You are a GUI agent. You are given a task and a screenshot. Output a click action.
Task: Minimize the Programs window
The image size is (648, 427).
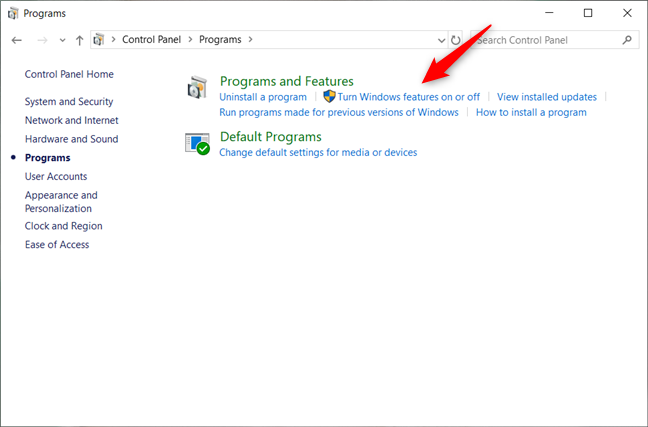[x=549, y=13]
